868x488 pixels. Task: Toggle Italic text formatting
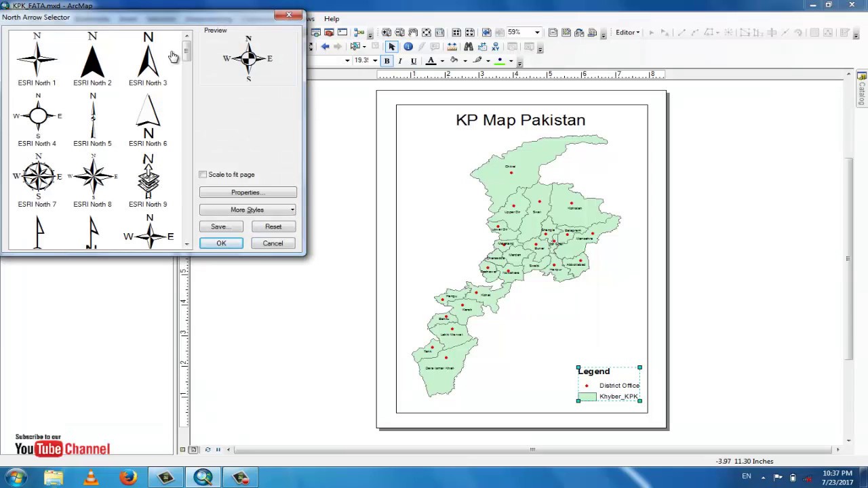(x=400, y=61)
